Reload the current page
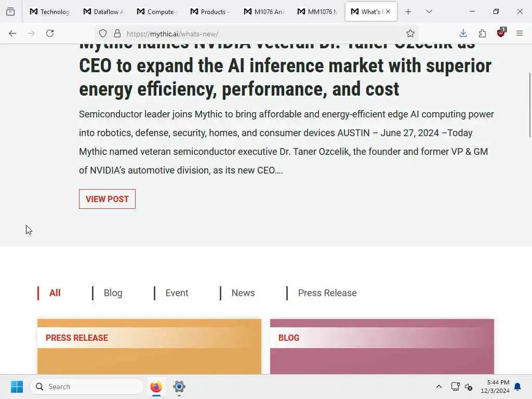Screen dimensions: 532x399 [50, 33]
